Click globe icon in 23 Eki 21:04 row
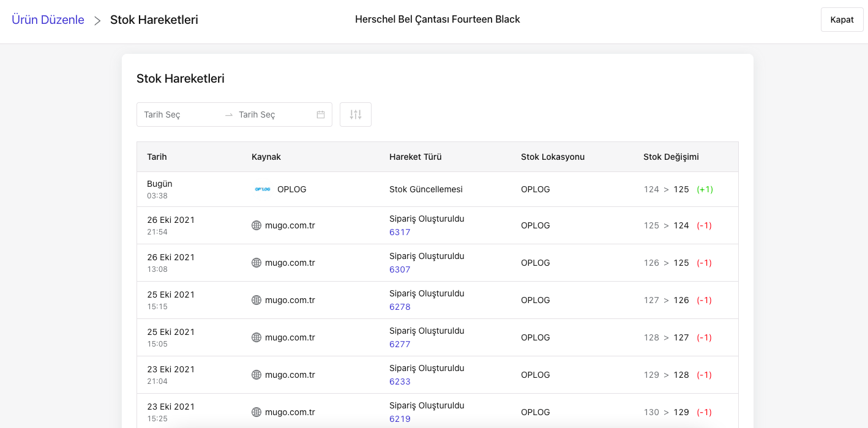868x428 pixels. pyautogui.click(x=256, y=375)
